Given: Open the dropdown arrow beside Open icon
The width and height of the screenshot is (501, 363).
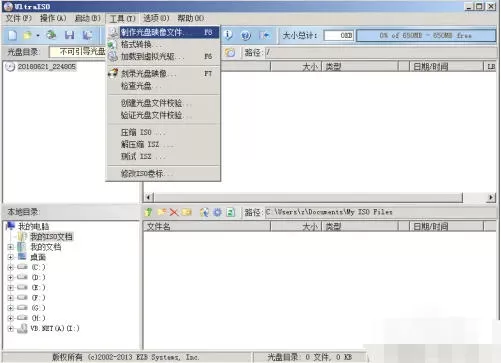Looking at the screenshot, I should (38, 35).
